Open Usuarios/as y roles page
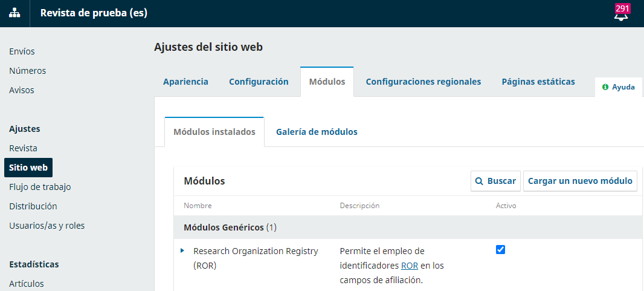Image resolution: width=644 pixels, height=291 pixels. [x=47, y=226]
